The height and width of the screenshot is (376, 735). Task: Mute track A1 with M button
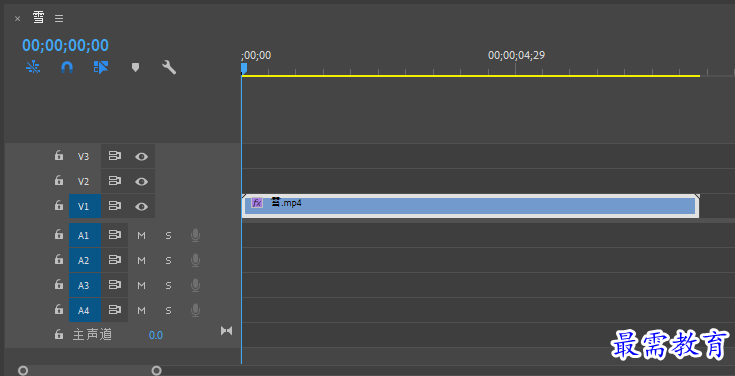(x=141, y=235)
